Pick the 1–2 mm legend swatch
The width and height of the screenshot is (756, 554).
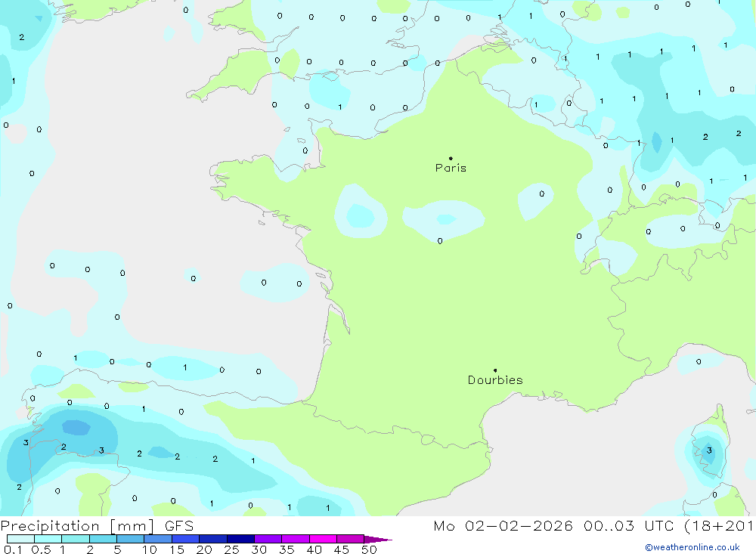pos(75,539)
